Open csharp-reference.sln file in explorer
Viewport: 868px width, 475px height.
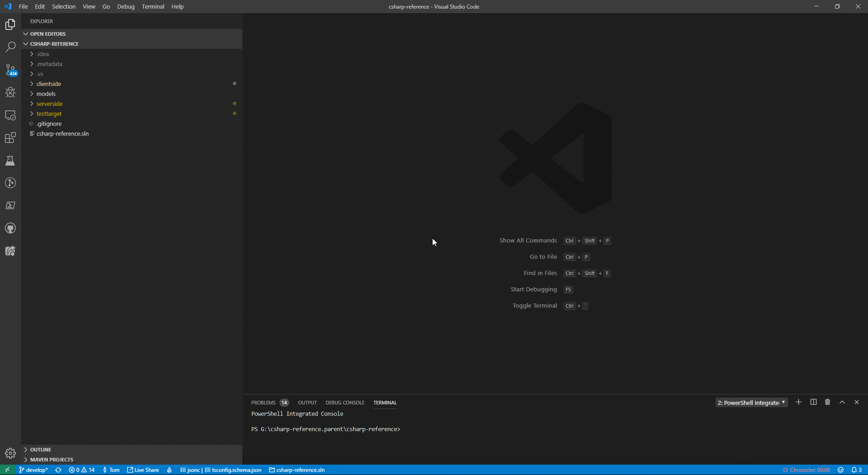coord(62,133)
